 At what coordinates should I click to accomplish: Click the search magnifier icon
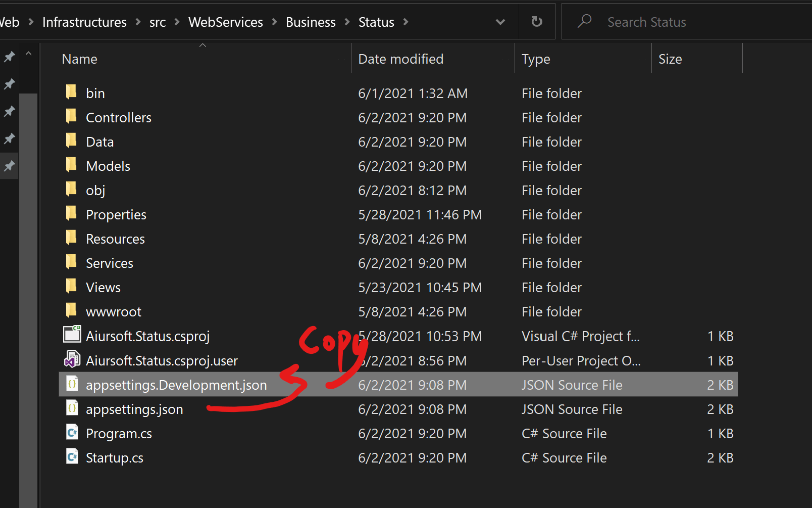pyautogui.click(x=584, y=21)
